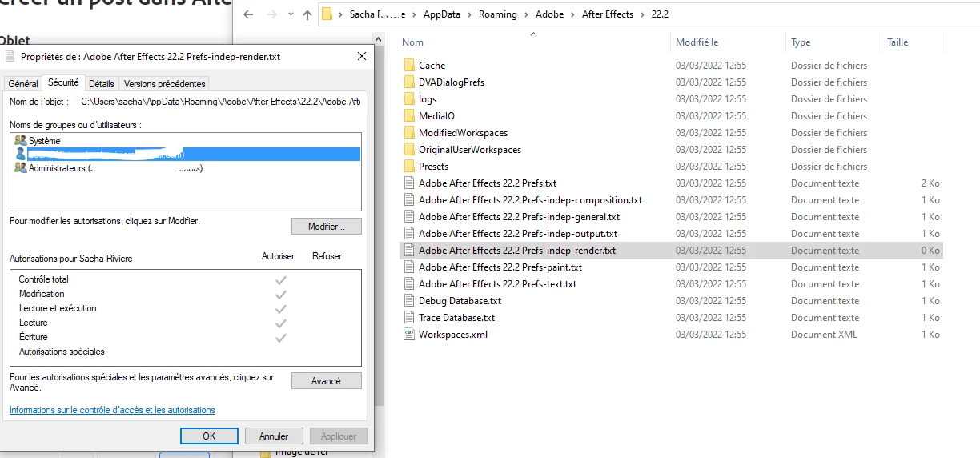980x458 pixels.
Task: Click the Prefs-indep-composition.txt file icon
Action: pyautogui.click(x=409, y=199)
